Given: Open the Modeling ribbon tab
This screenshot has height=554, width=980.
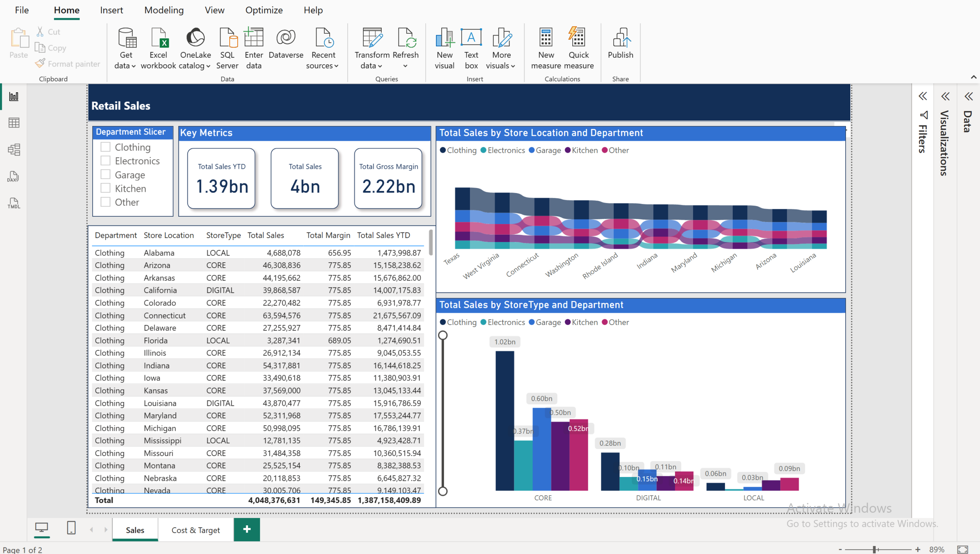Looking at the screenshot, I should pyautogui.click(x=164, y=10).
